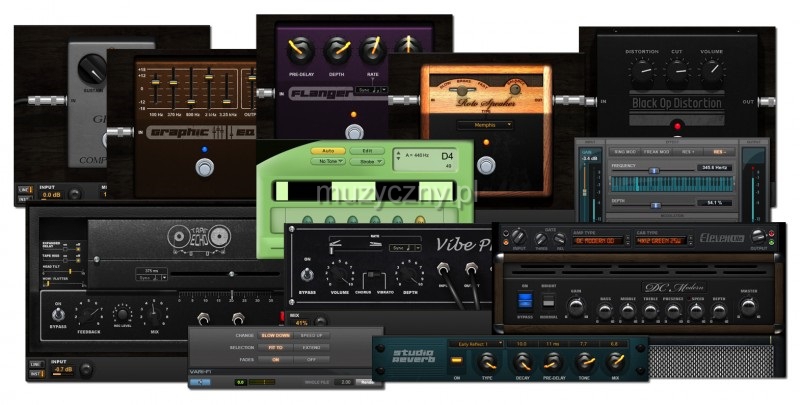Image resolution: width=800 pixels, height=405 pixels.
Task: Click the tuner Edit button
Action: coord(366,150)
